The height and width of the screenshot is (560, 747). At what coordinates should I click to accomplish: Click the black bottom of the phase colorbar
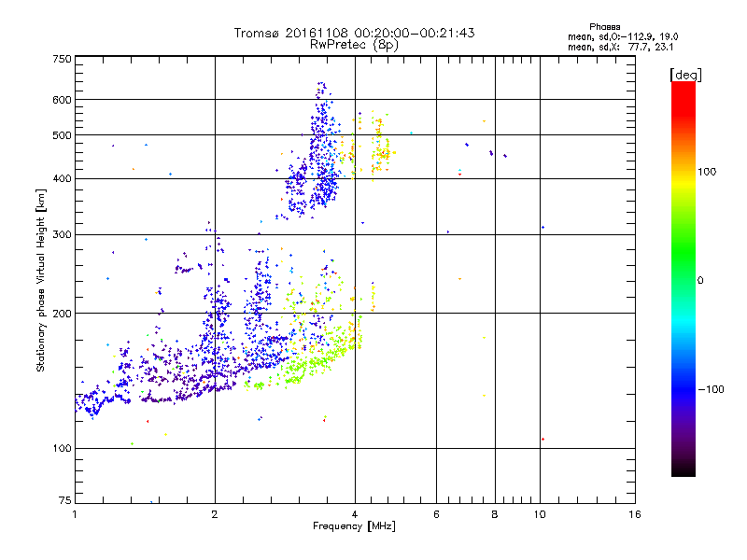[684, 469]
